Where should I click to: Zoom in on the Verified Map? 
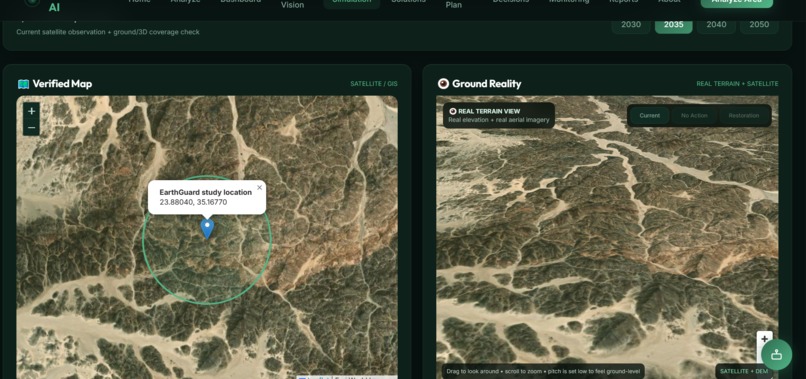point(31,111)
